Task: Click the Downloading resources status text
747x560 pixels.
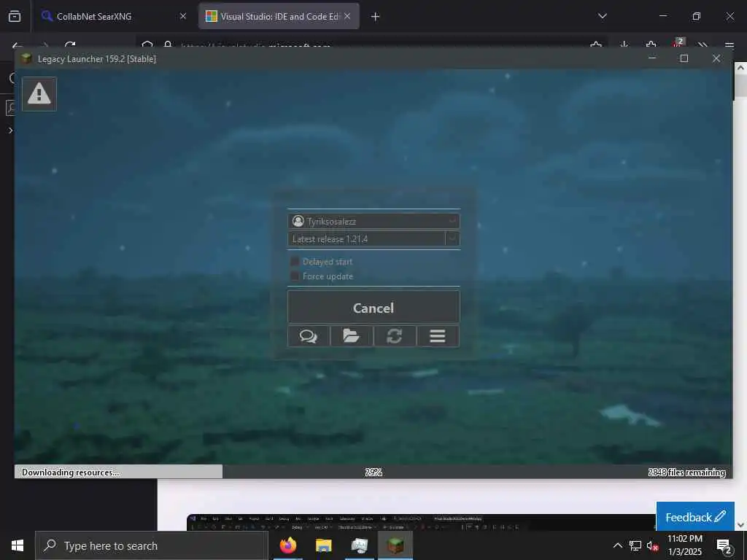Action: (x=71, y=472)
